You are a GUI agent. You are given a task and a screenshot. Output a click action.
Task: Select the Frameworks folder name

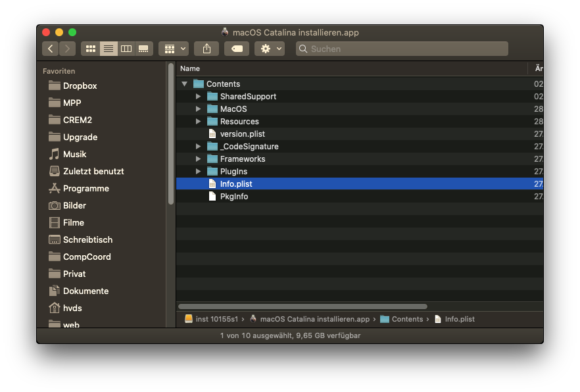coord(243,159)
